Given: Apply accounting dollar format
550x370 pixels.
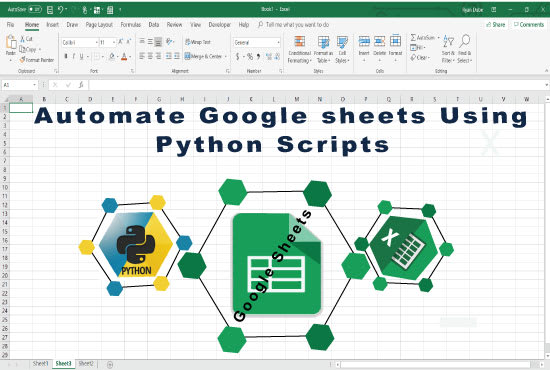Looking at the screenshot, I should 237,56.
